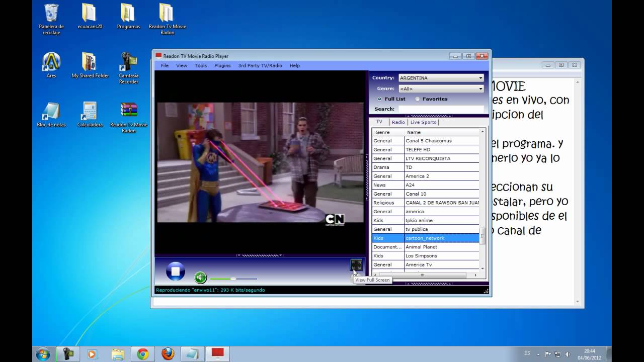Screen dimensions: 644x362
Task: Select the tpkio anime channel
Action: click(x=426, y=220)
